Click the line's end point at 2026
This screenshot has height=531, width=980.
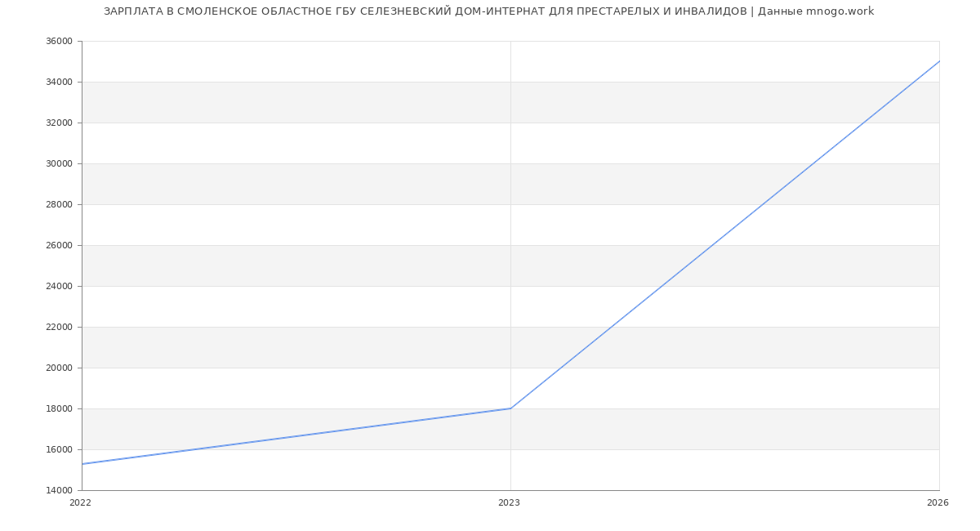pyautogui.click(x=939, y=61)
